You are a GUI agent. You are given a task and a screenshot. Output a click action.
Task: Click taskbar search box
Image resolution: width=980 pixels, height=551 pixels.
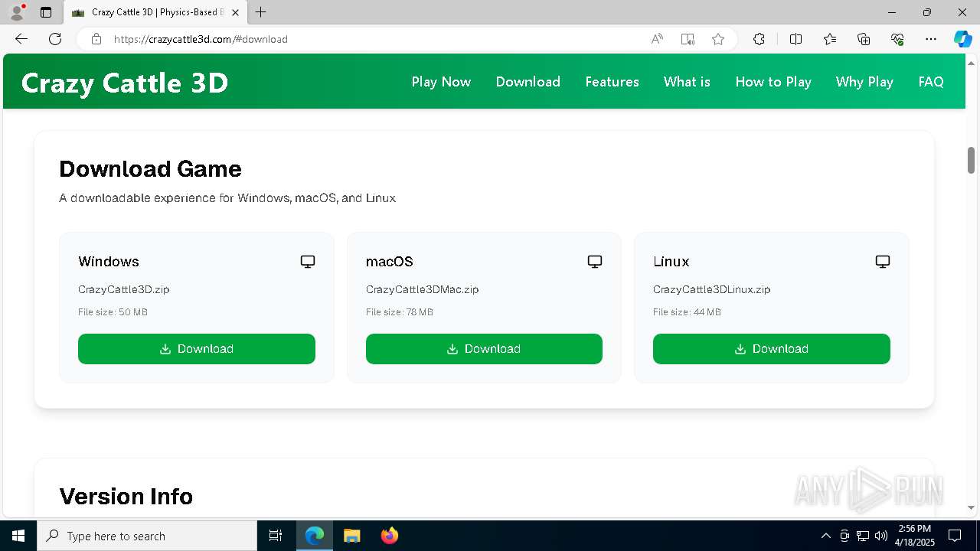[147, 536]
